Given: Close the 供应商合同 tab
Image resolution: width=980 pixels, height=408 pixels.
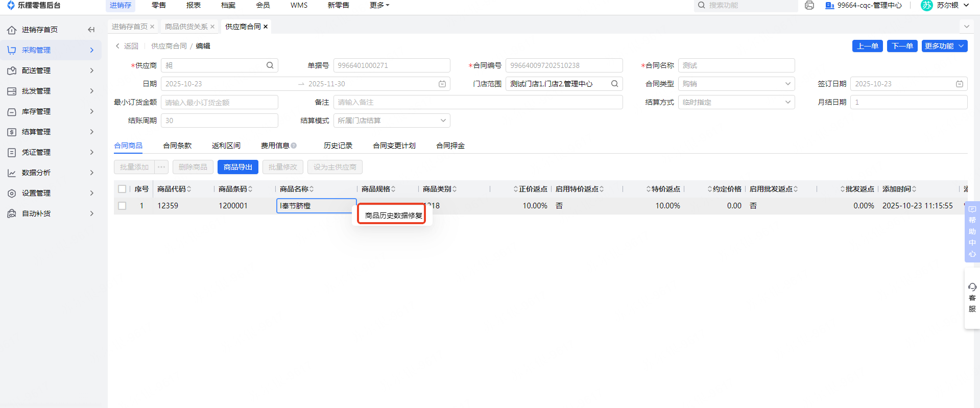Looking at the screenshot, I should 266,27.
